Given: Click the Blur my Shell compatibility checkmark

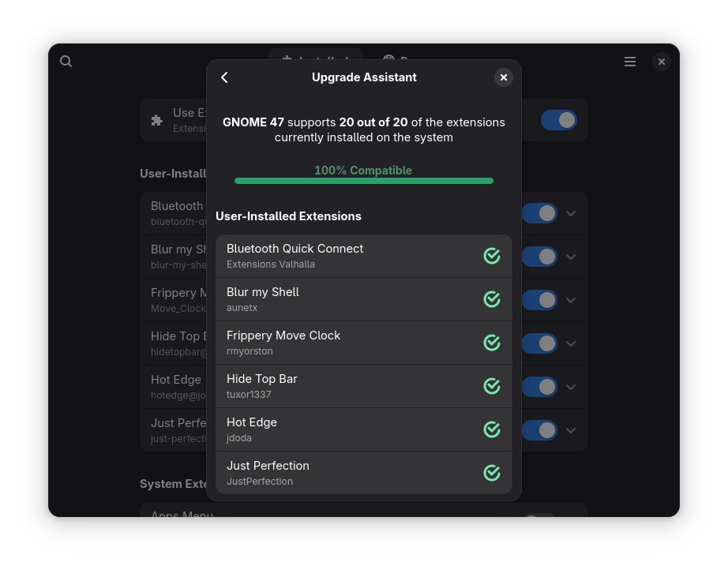Looking at the screenshot, I should 492,299.
